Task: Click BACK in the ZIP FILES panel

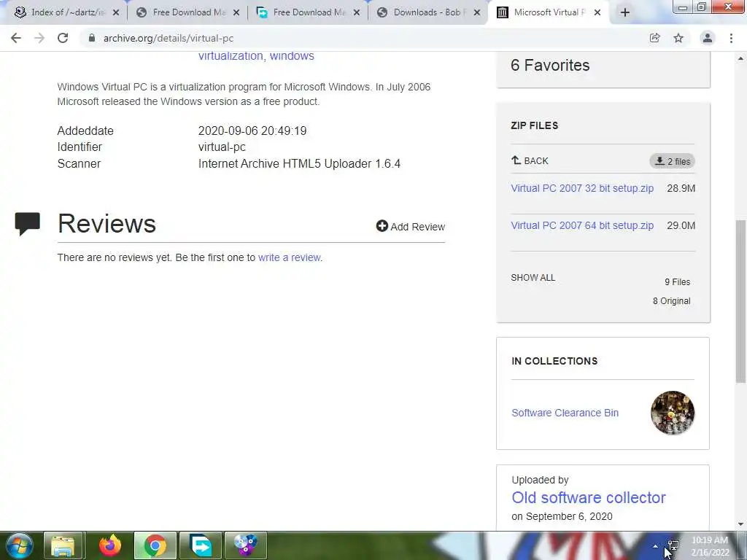Action: [x=530, y=161]
